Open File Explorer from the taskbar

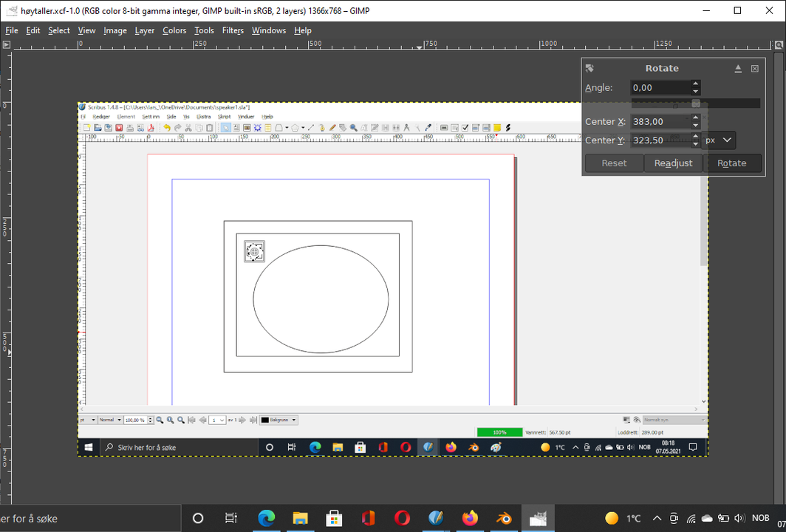[x=300, y=518]
